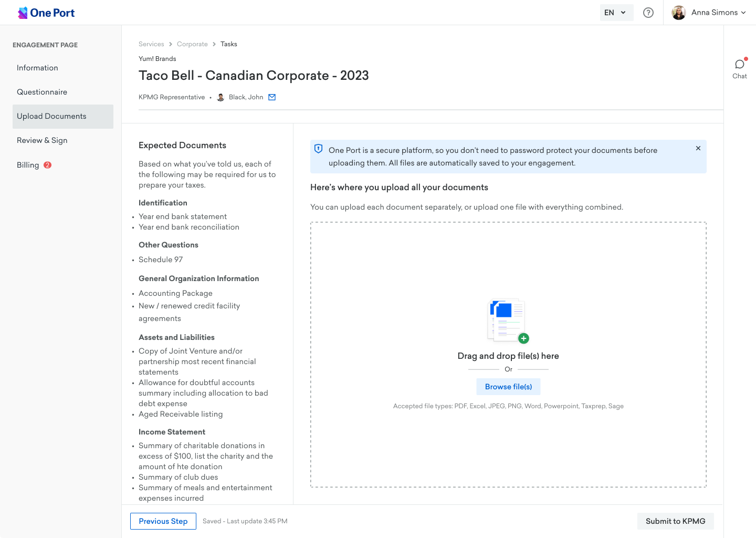Screen dimensions: 756x538
Task: Click Browse file(s) button
Action: (508, 387)
